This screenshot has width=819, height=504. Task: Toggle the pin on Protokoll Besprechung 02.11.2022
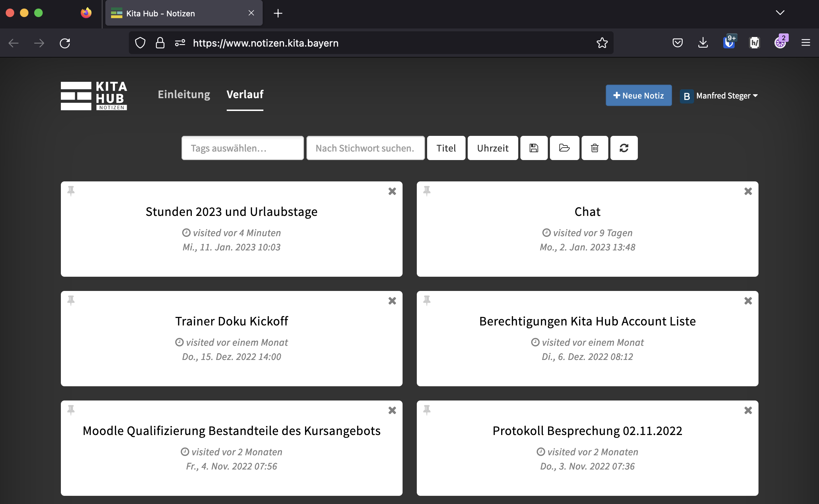click(426, 410)
